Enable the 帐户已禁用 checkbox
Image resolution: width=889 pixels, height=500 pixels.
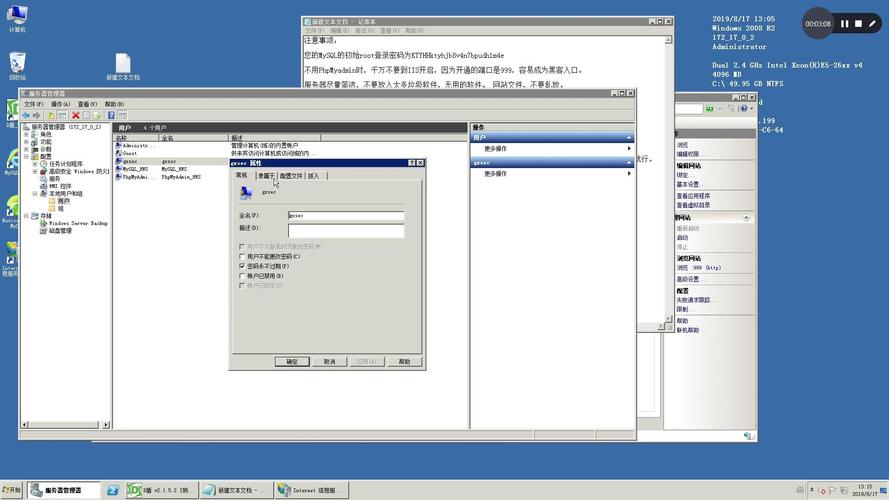pyautogui.click(x=241, y=276)
